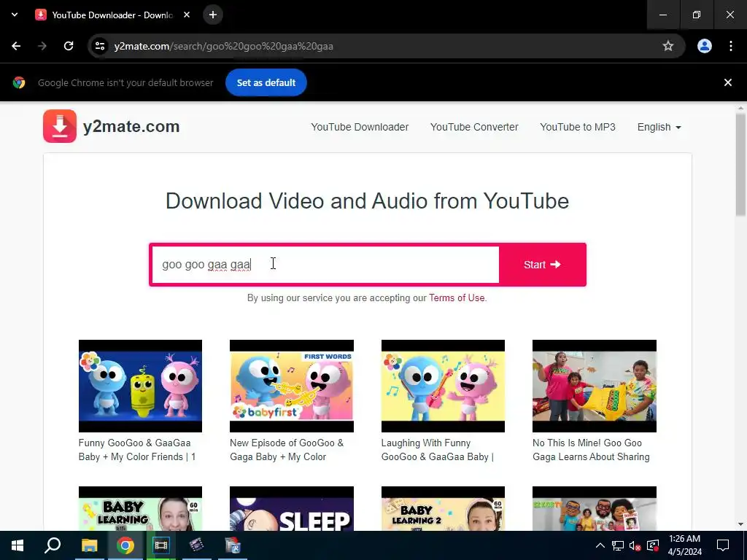Open the clapperboard video app on taskbar
Screen dimensions: 747x560
tap(196, 545)
